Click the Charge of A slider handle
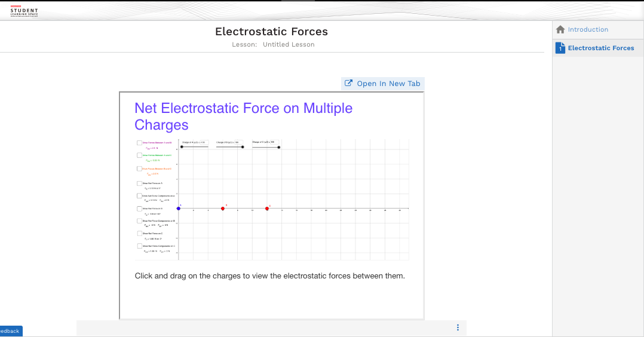This screenshot has height=337, width=644. click(182, 146)
